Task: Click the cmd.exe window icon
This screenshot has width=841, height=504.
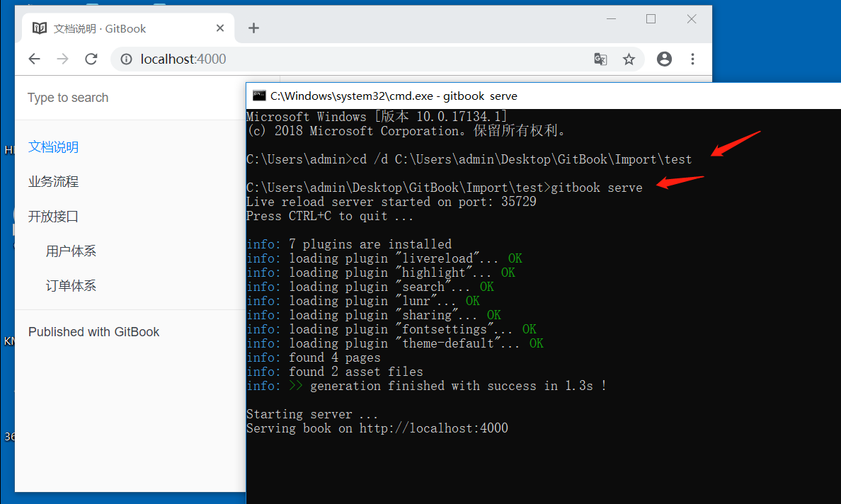Action: point(259,96)
